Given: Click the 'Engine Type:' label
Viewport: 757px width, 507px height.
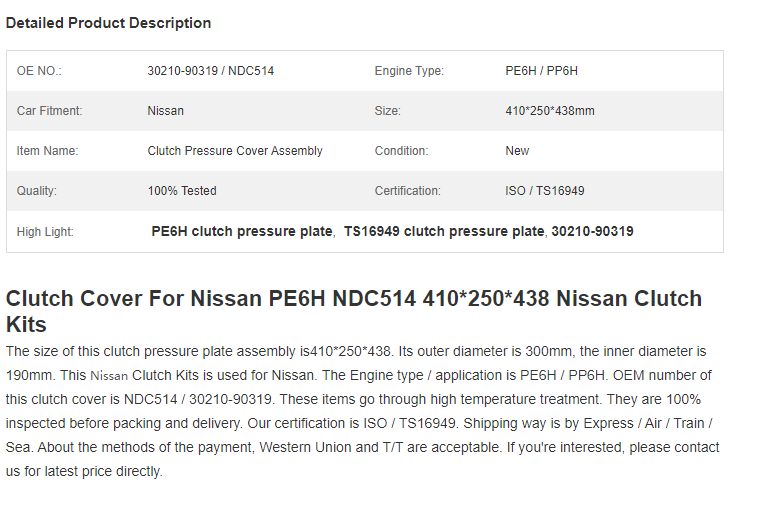Looking at the screenshot, I should (x=409, y=71).
